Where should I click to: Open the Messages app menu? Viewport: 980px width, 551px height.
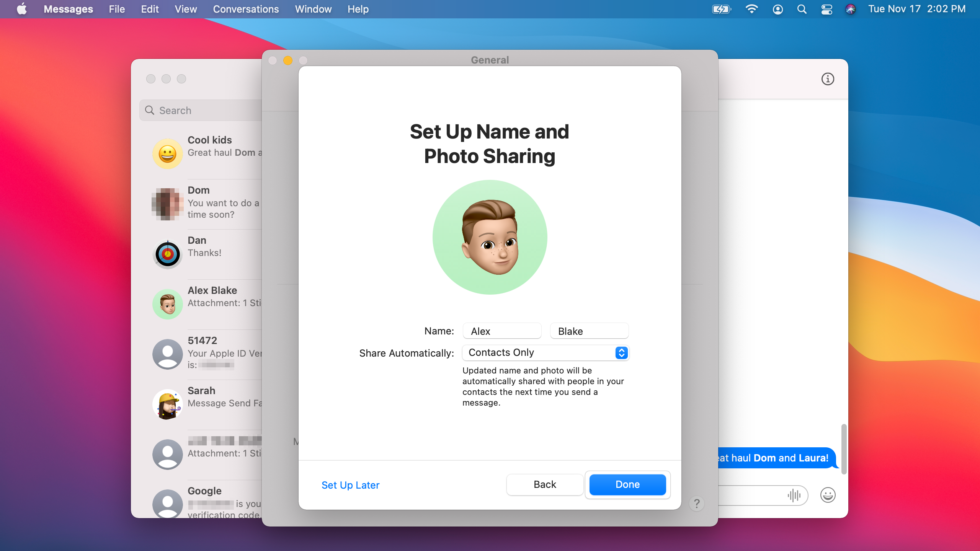coord(68,9)
